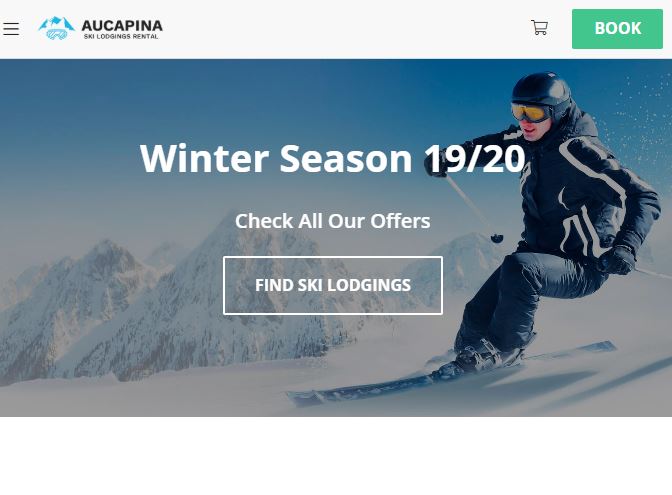672x495 pixels.
Task: Click the snow spray behind the skier
Action: 643,120
